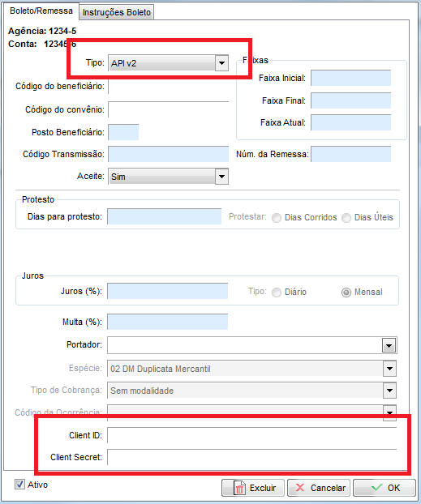This screenshot has width=421, height=504.
Task: Toggle the Ativo checkbox
Action: click(x=19, y=485)
